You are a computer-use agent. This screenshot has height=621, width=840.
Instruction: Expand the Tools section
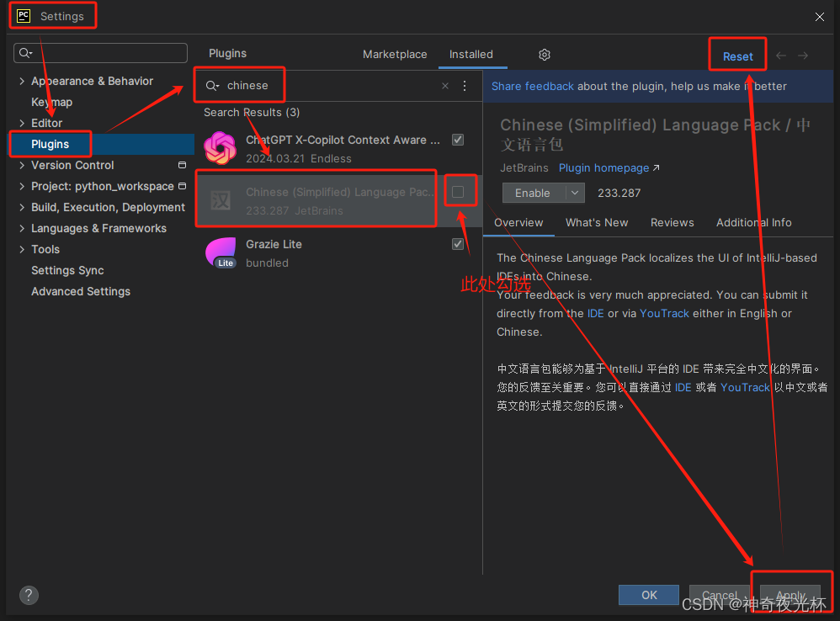tap(22, 249)
